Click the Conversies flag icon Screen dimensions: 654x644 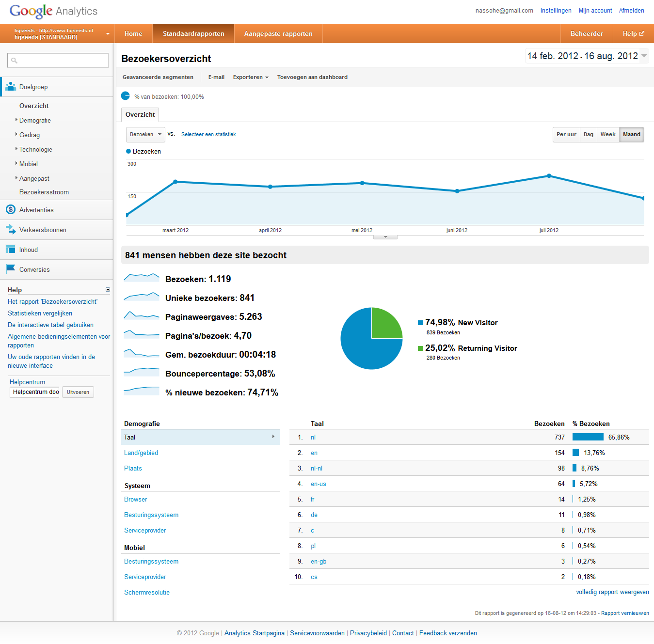11,269
